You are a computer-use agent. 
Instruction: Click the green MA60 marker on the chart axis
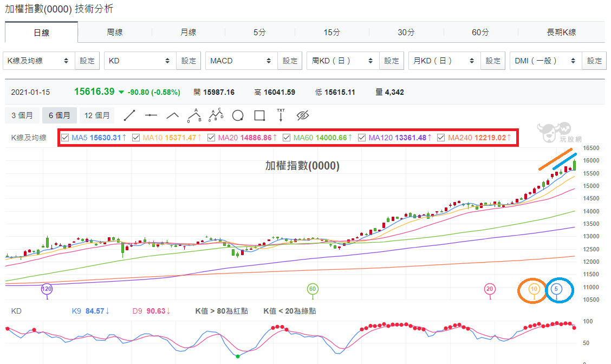click(313, 289)
